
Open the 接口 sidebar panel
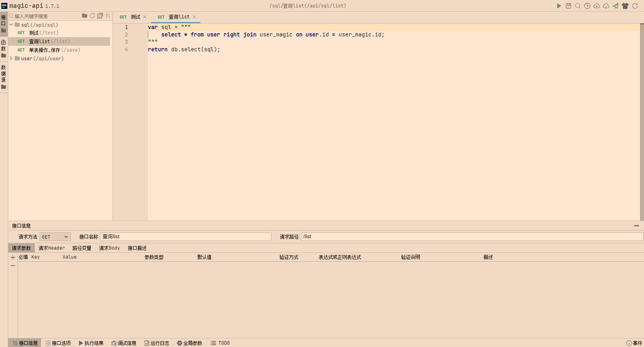4,23
